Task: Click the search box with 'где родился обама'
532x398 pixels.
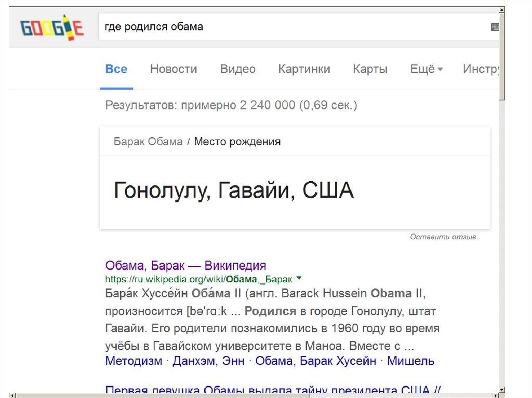Action: [x=291, y=27]
